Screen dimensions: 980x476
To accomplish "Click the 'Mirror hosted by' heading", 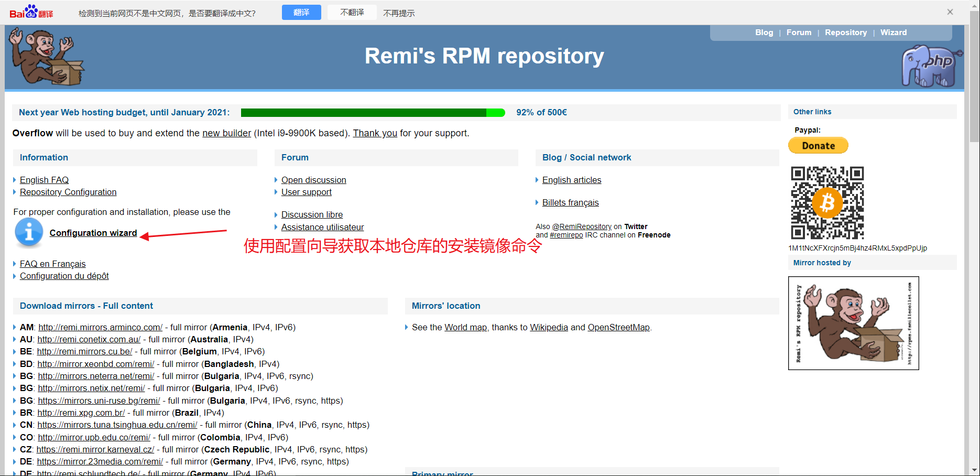I will pos(822,263).
